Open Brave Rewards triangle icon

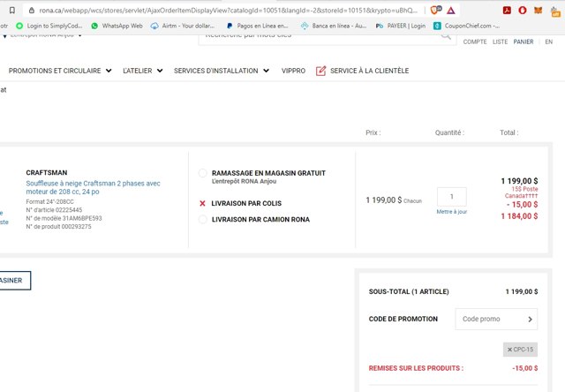[451, 11]
